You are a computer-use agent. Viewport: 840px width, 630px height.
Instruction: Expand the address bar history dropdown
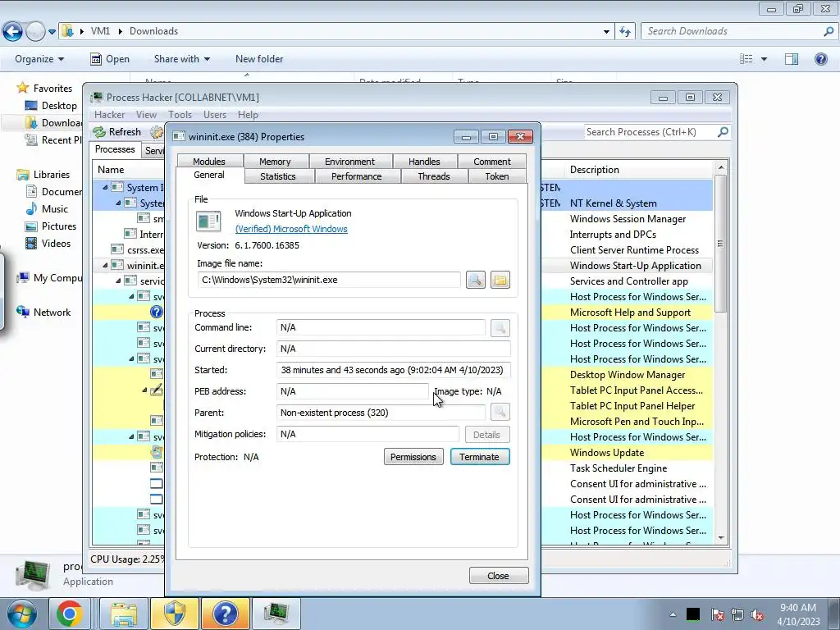coord(606,32)
